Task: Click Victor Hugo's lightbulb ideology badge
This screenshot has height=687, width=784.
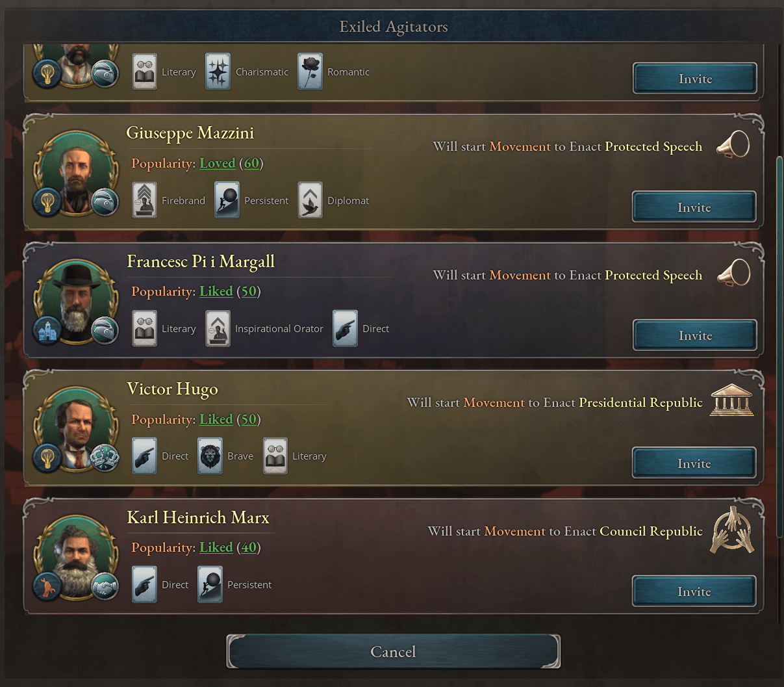Action: pyautogui.click(x=47, y=458)
